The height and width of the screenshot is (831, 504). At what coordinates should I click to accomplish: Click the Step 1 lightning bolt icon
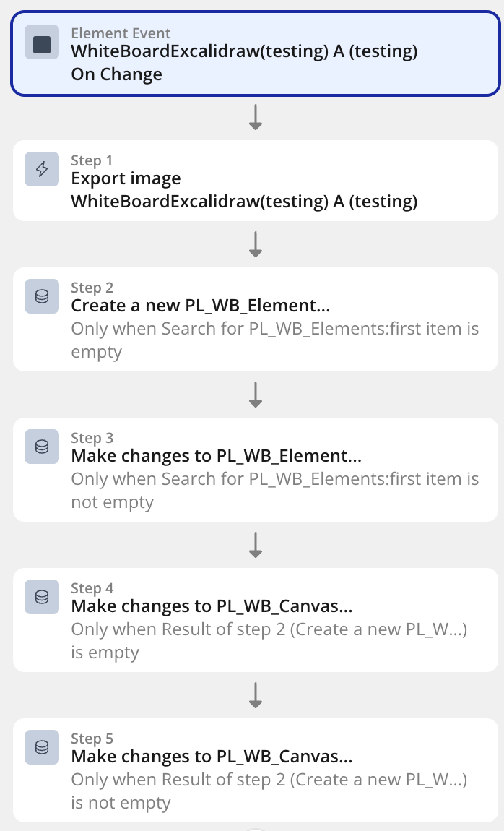click(42, 169)
